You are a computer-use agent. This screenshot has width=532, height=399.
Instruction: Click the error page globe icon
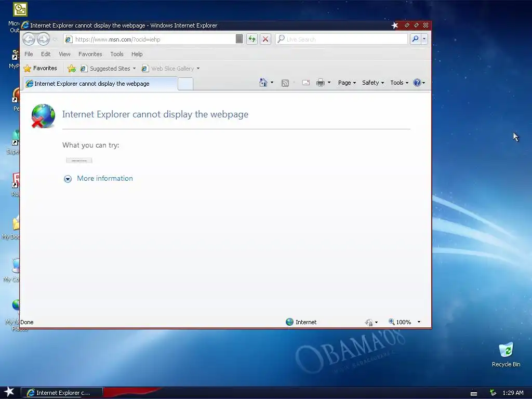[x=43, y=116]
